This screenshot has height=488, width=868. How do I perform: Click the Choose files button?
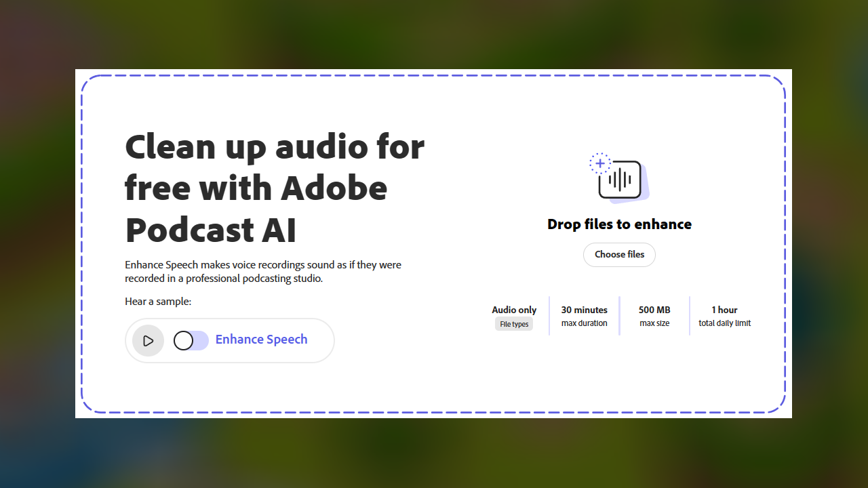point(619,255)
